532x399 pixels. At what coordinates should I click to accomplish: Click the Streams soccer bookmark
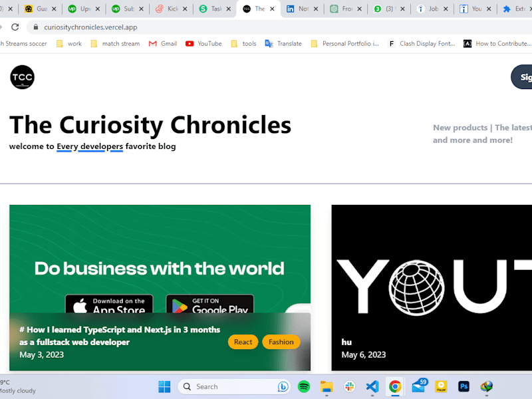(x=23, y=44)
